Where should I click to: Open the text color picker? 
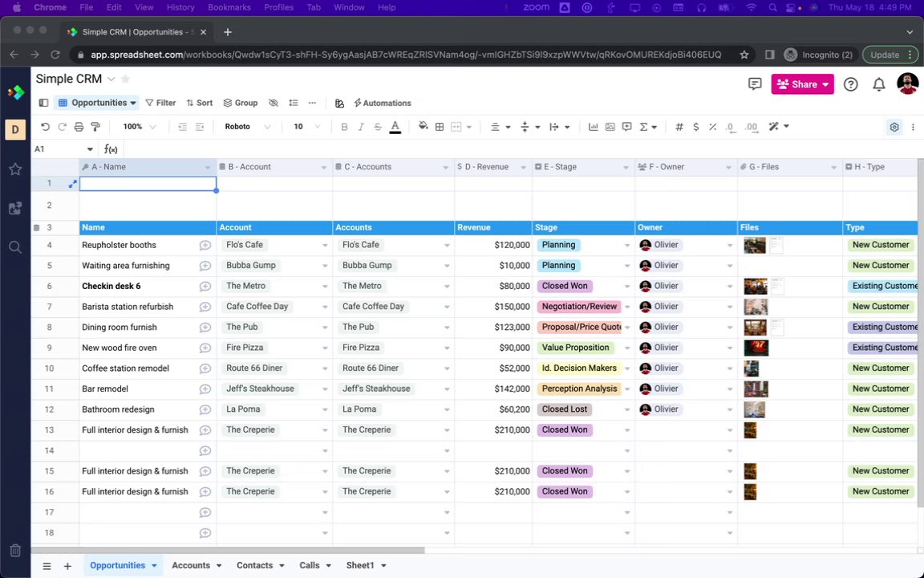(x=395, y=127)
